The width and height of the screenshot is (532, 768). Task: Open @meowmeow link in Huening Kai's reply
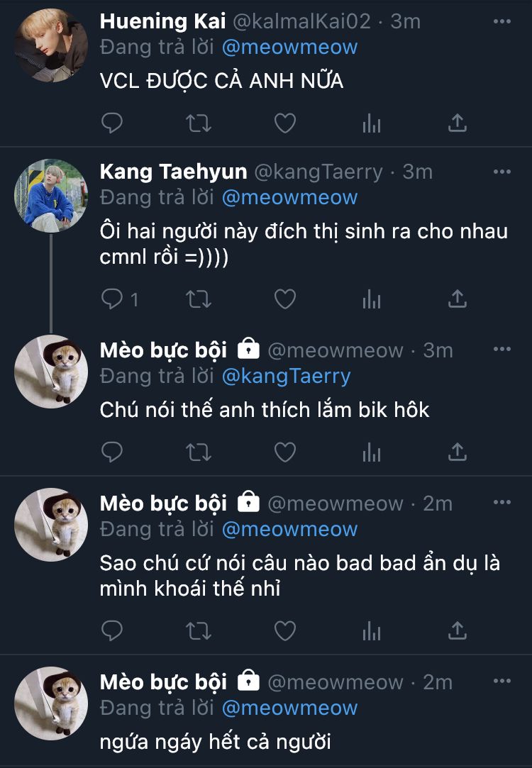pyautogui.click(x=289, y=47)
